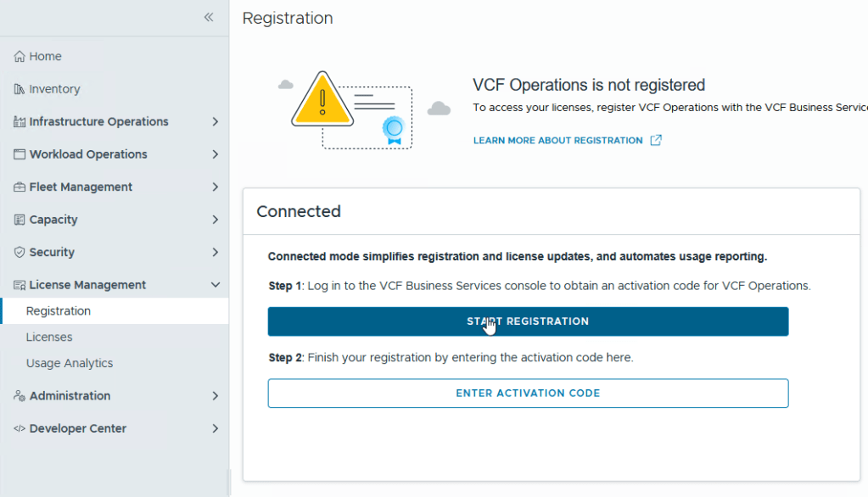Expand the Administration menu chevron

coord(215,396)
